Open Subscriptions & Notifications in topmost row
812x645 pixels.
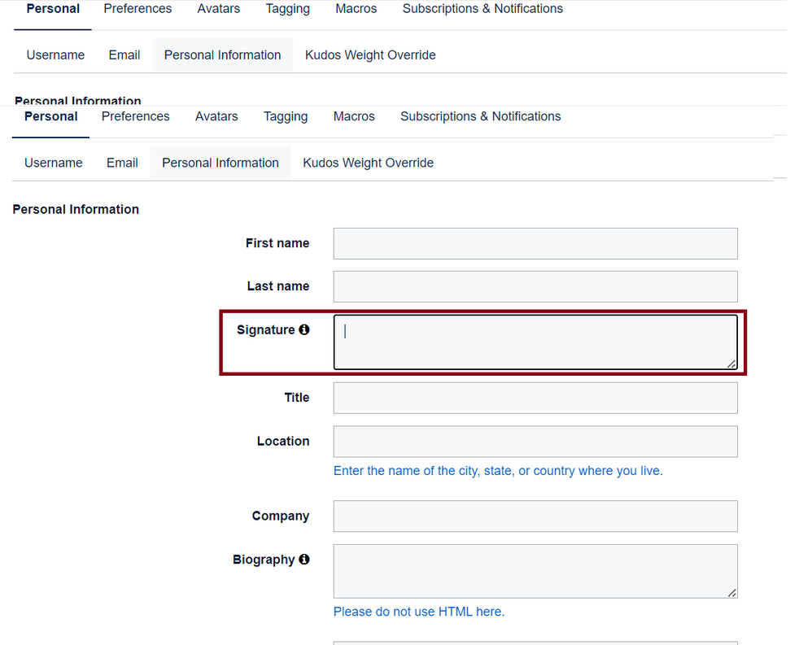pos(482,9)
